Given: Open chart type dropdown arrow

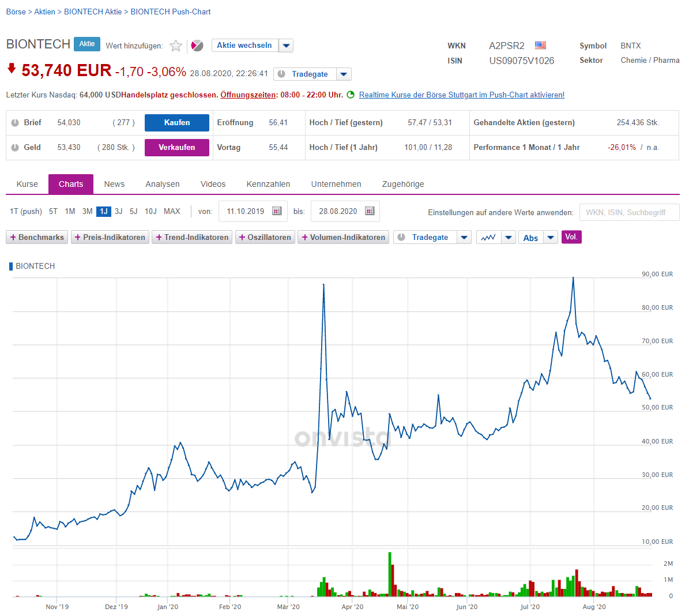Looking at the screenshot, I should (x=509, y=238).
